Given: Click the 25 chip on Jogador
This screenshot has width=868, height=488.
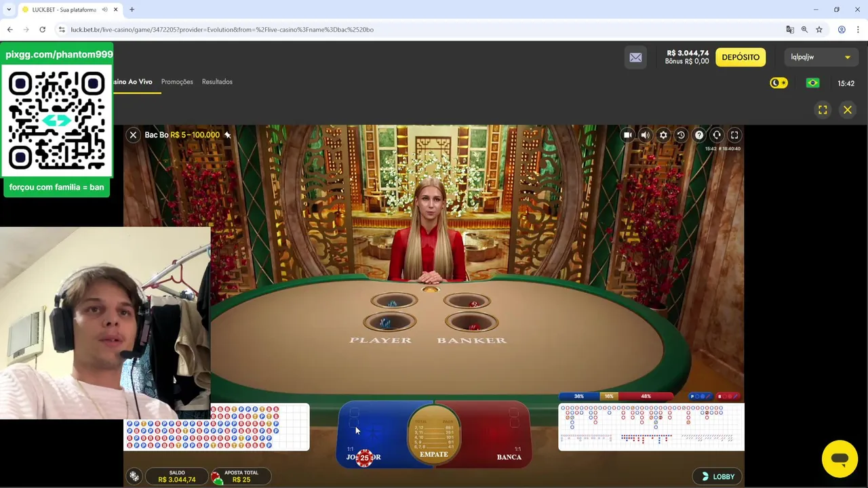Looking at the screenshot, I should click(x=365, y=458).
